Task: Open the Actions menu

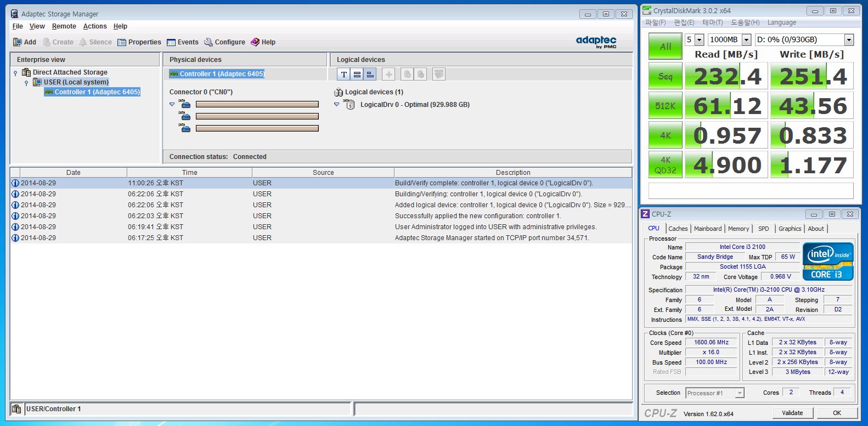Action: pos(95,26)
